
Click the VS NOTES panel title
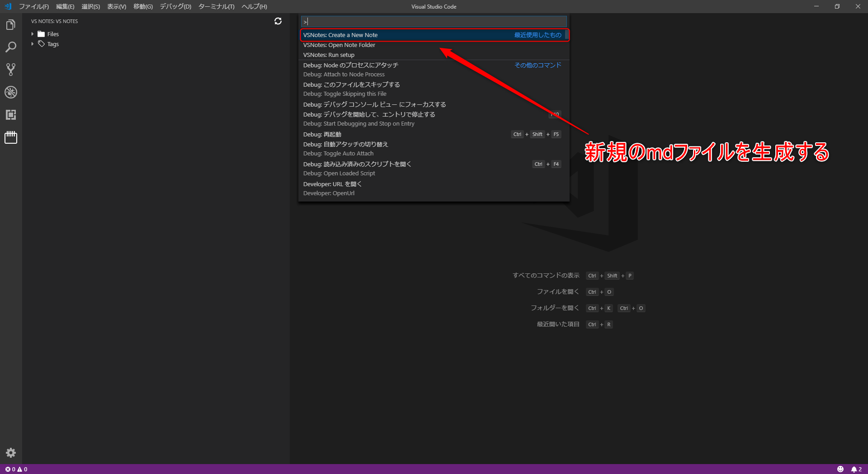coord(54,21)
